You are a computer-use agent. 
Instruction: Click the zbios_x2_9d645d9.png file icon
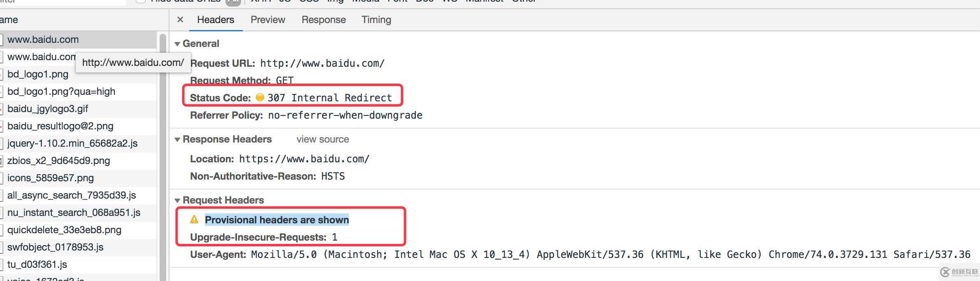tap(2, 161)
